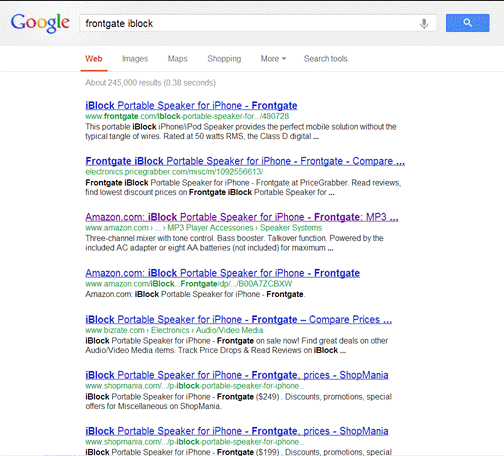Click snippet text 'Three-channel mixer with tone control'
504x456 pixels.
click(149, 238)
